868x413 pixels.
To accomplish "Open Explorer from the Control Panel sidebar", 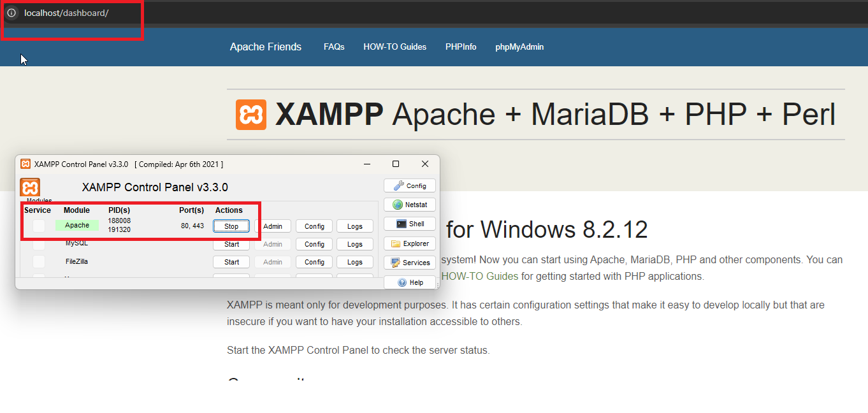I will (x=410, y=243).
